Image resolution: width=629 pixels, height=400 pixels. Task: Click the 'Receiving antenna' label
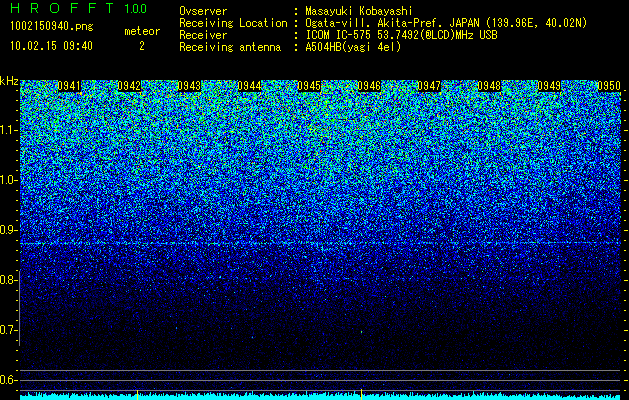[x=230, y=47]
